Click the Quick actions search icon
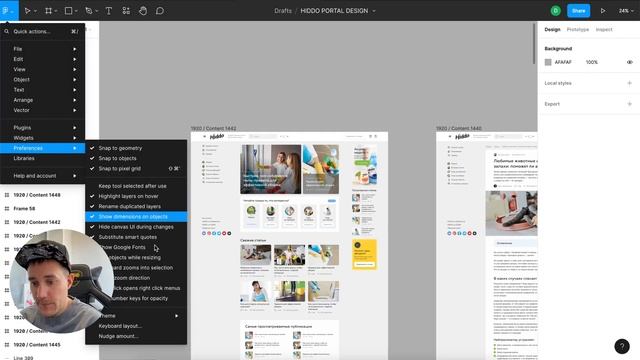The width and height of the screenshot is (640, 360). pos(7,31)
